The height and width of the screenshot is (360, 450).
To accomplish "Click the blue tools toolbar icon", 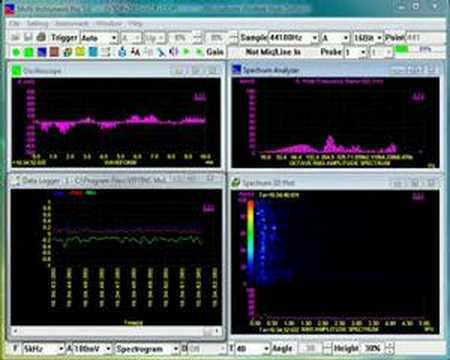I will tap(161, 52).
